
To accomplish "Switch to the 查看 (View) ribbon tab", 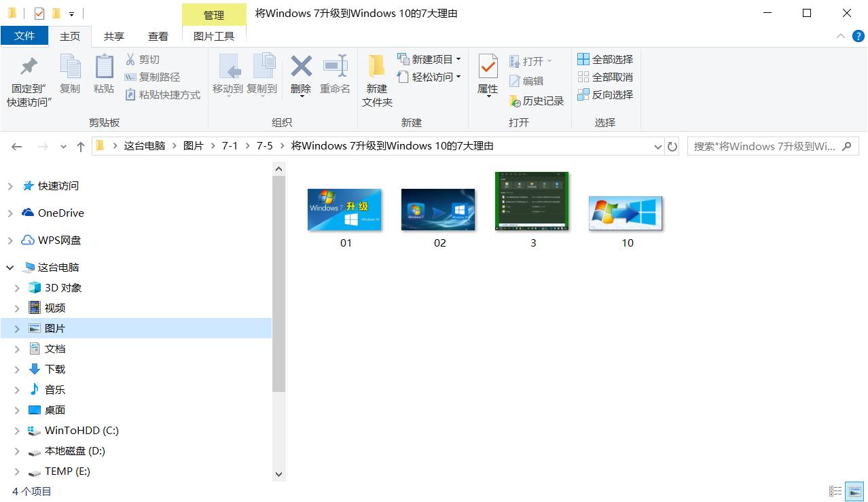I will (158, 36).
